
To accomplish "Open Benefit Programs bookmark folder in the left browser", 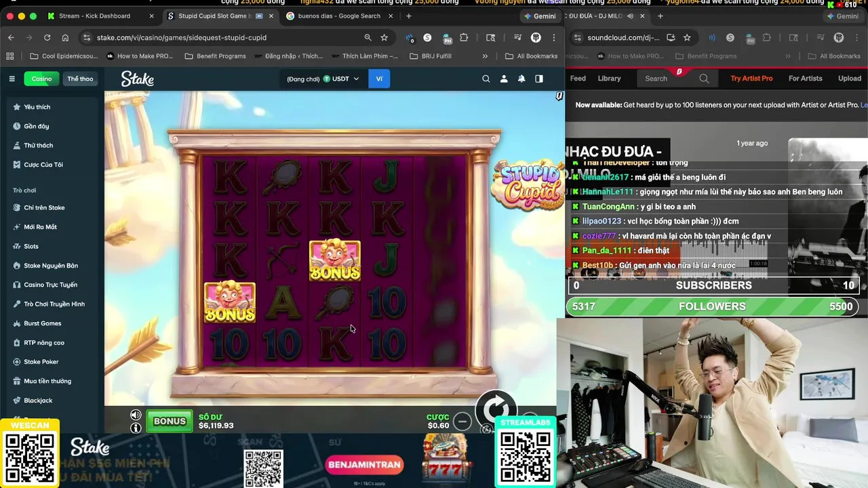I will point(215,56).
